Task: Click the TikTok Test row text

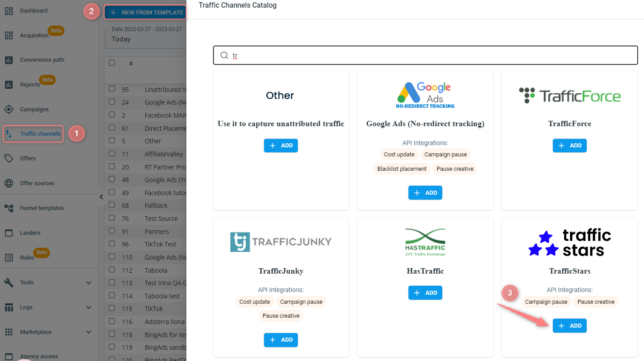Action: point(161,244)
